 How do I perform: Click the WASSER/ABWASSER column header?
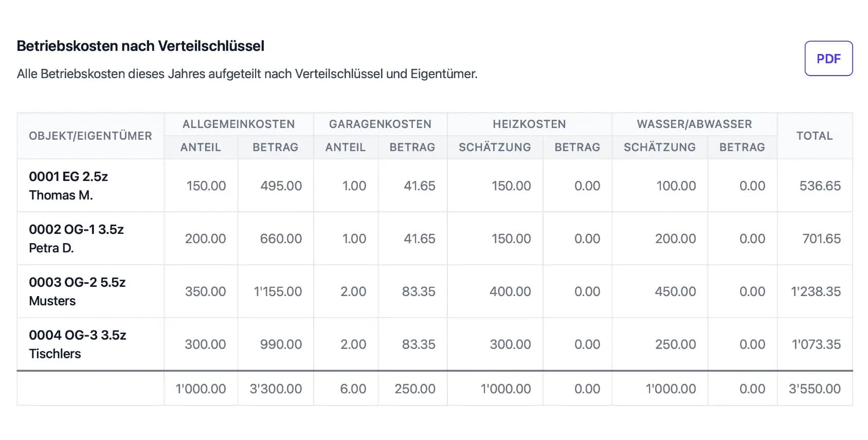(694, 124)
